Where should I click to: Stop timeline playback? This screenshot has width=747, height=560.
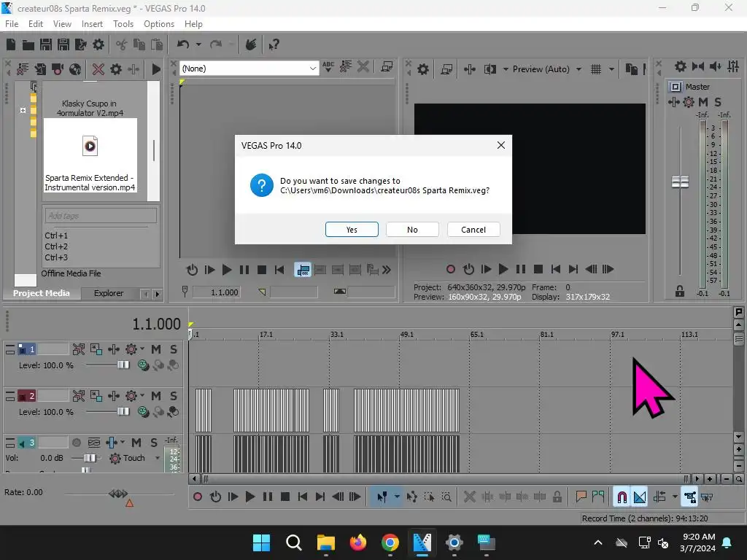pos(285,497)
